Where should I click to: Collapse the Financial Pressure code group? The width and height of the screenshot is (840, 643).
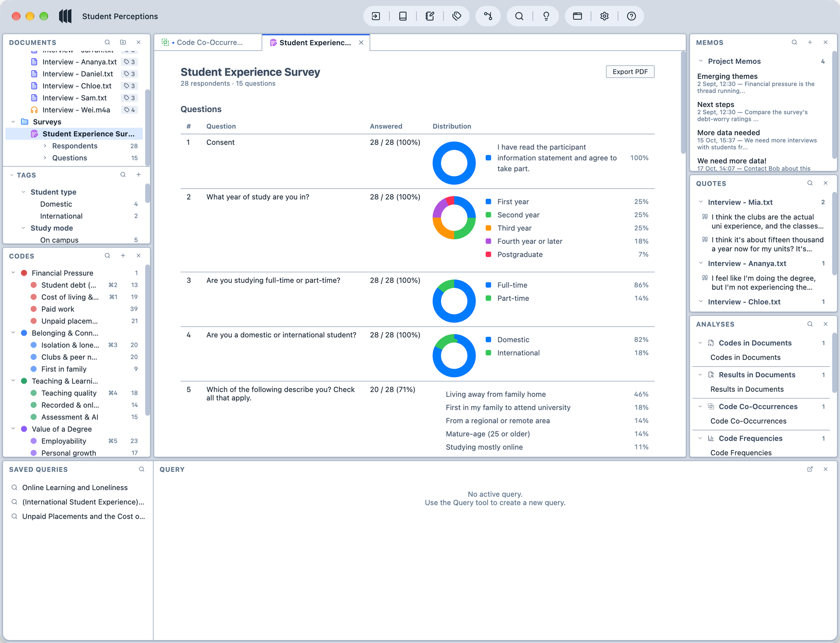coord(13,273)
